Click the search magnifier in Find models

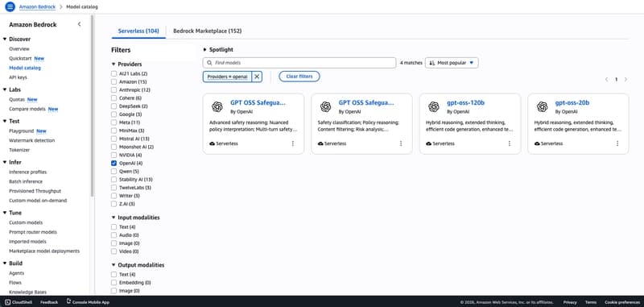click(210, 63)
